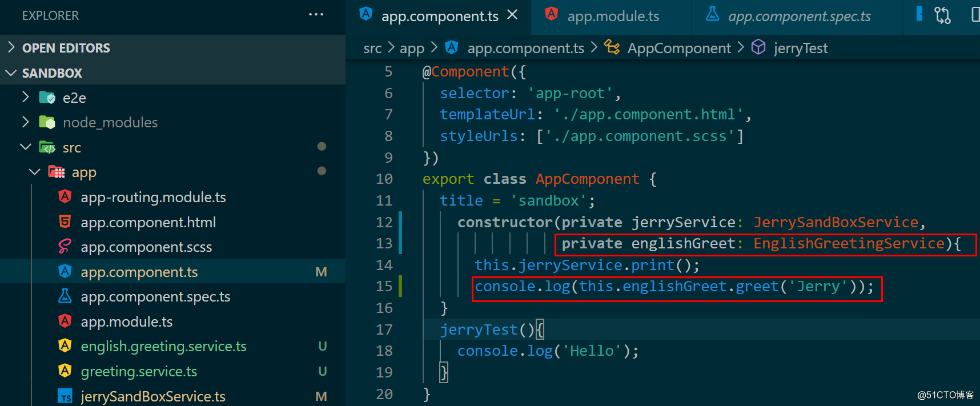Click the method cube icon before jerryTest breadcrumb
This screenshot has width=980, height=406.
pos(758,47)
